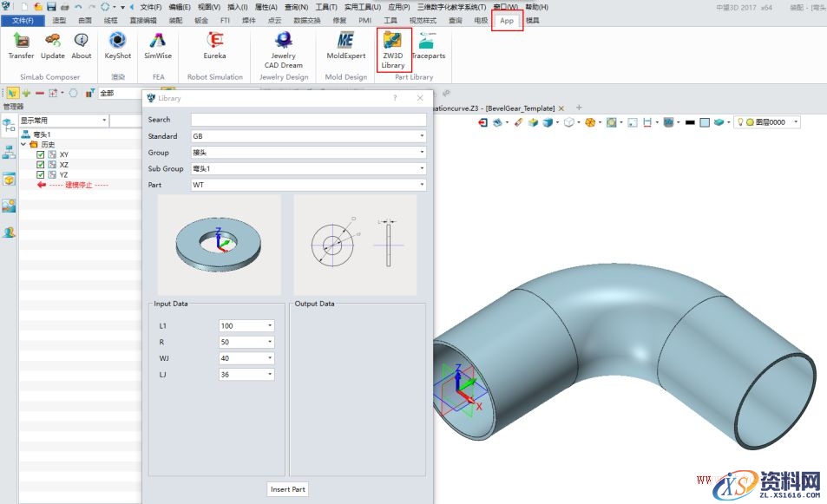The image size is (827, 504).
Task: Open the PMI ribbon tab
Action: click(x=364, y=21)
